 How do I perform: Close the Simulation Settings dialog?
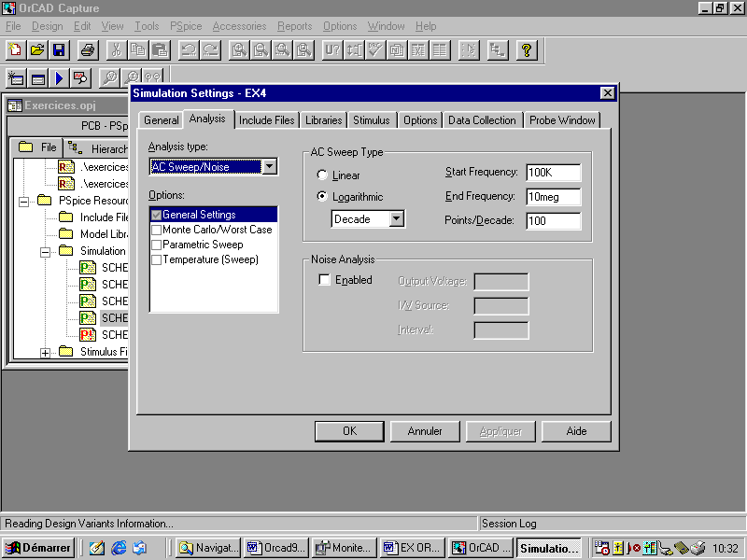(x=608, y=92)
